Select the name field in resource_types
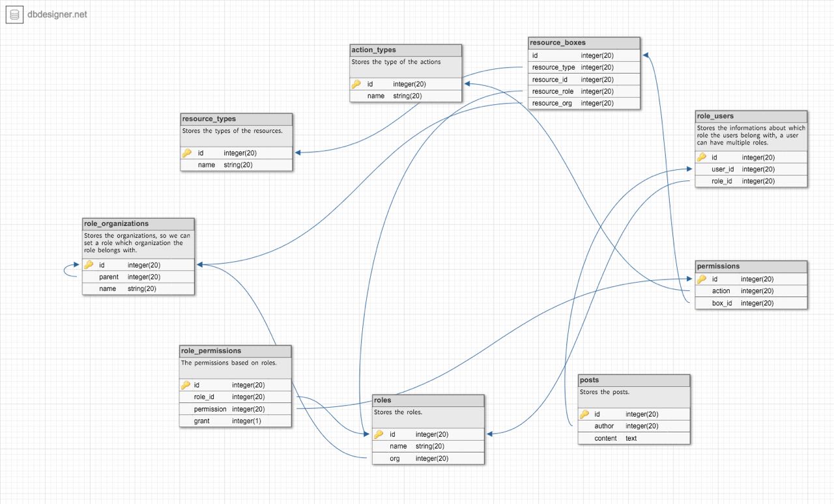This screenshot has height=504, width=834. point(237,165)
